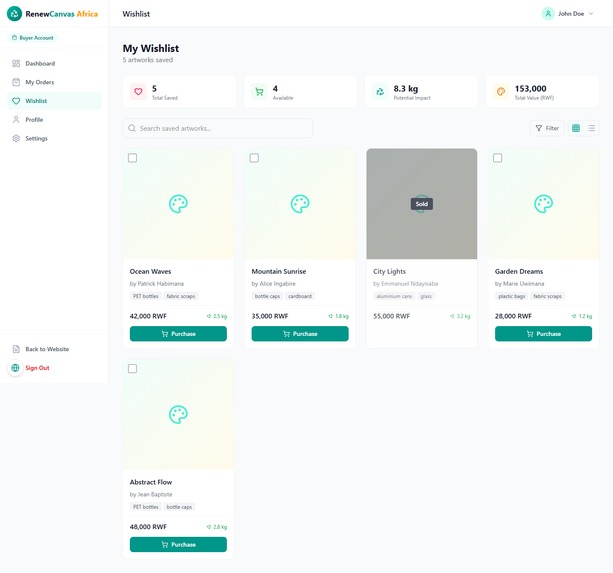
Task: Open the Profile page
Action: tap(54, 120)
